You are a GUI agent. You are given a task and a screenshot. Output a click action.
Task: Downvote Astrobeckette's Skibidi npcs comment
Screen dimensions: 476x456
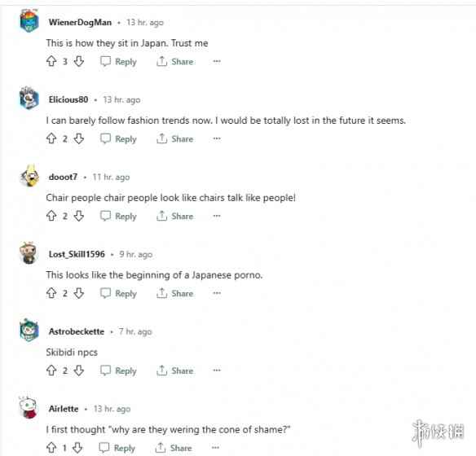pos(79,370)
